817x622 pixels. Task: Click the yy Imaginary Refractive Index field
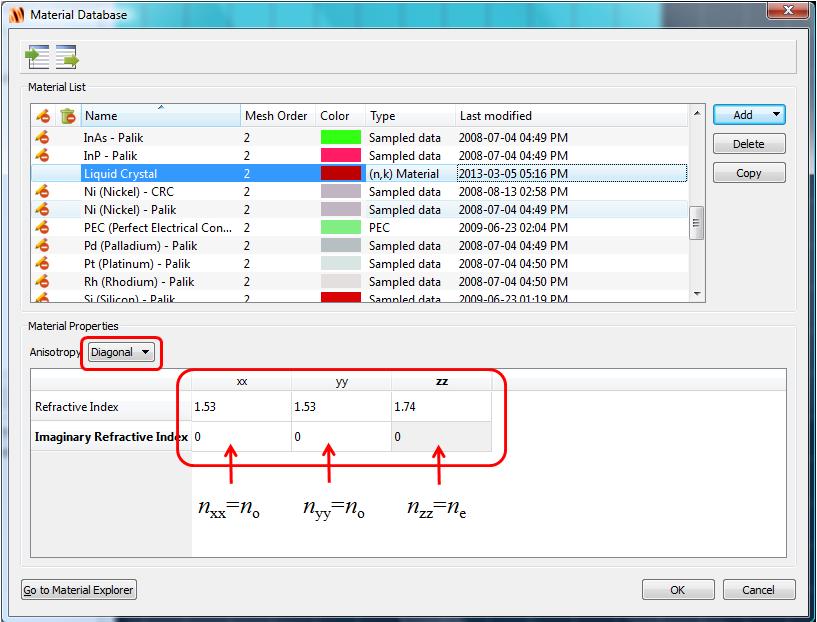point(341,437)
